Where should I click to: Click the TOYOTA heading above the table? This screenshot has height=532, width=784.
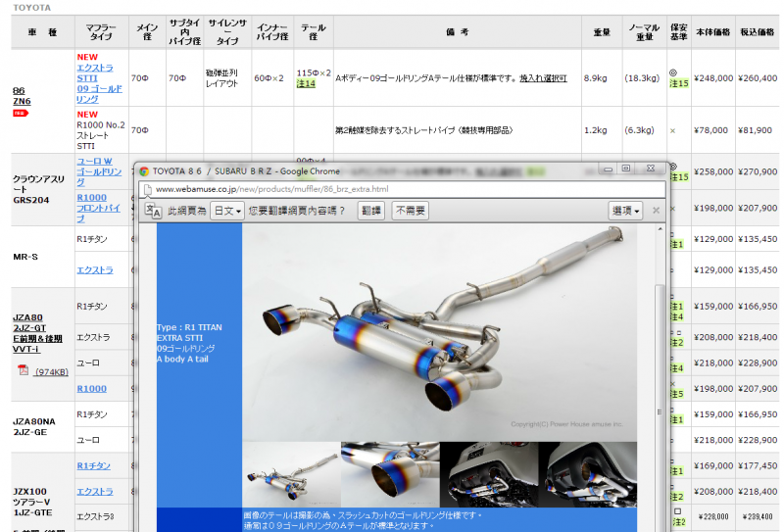click(x=31, y=8)
